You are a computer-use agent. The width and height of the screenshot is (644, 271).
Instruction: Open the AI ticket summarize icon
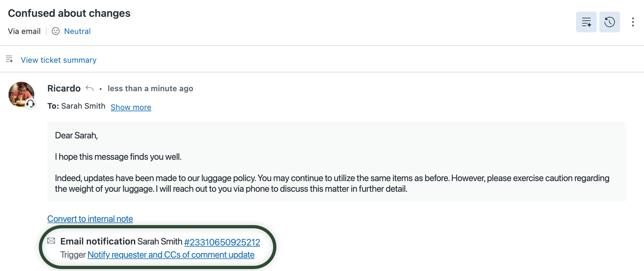[x=586, y=22]
